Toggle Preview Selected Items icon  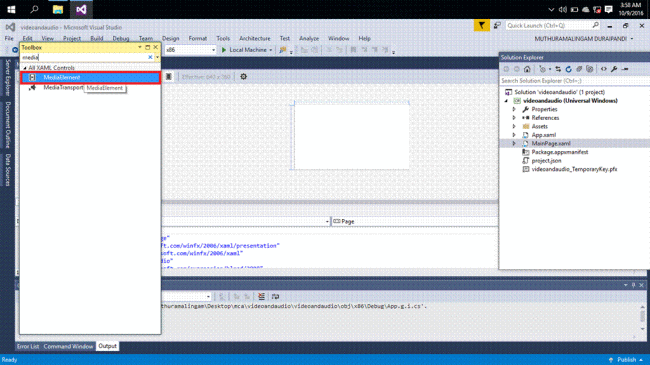(x=626, y=69)
